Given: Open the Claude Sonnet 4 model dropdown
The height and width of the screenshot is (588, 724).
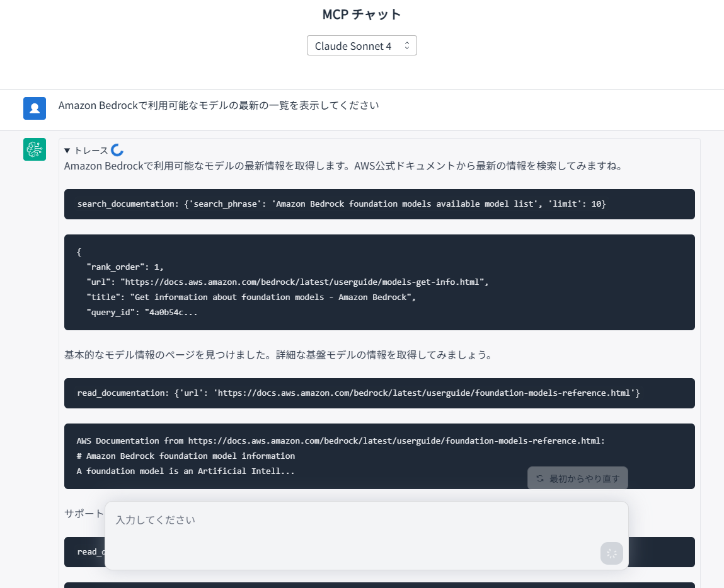Looking at the screenshot, I should 362,46.
